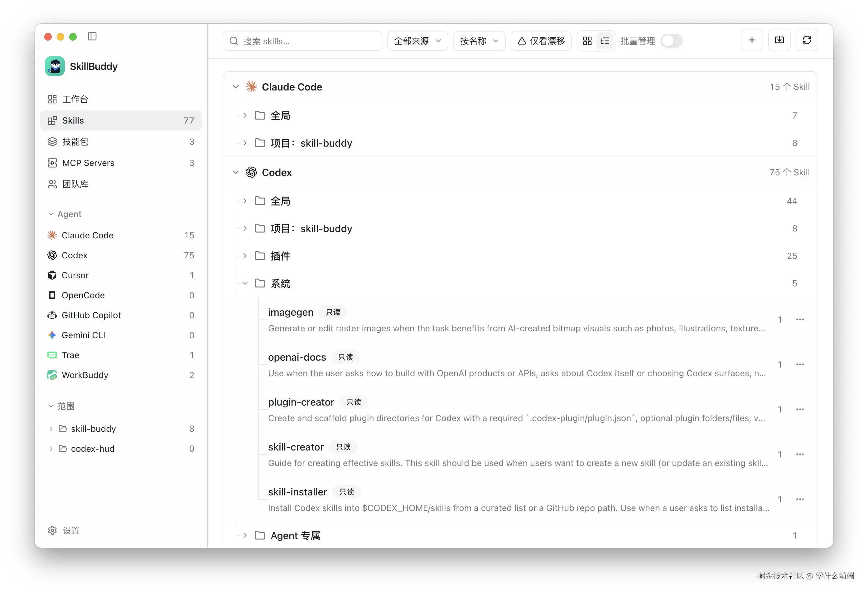This screenshot has height=594, width=868.
Task: Open the 全部来源 source dropdown
Action: pyautogui.click(x=417, y=41)
